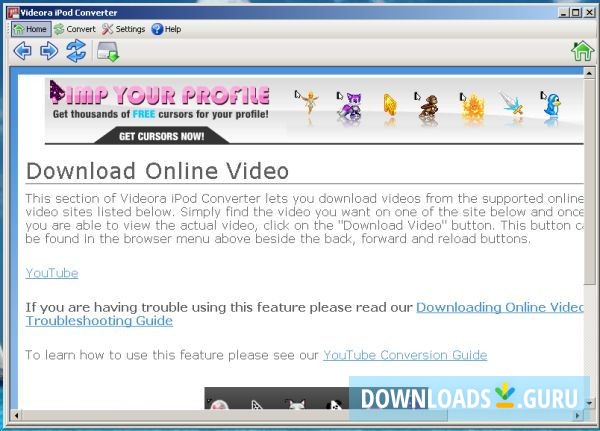This screenshot has width=600, height=431.
Task: Open the YouTube Conversion Guide link
Action: point(405,355)
